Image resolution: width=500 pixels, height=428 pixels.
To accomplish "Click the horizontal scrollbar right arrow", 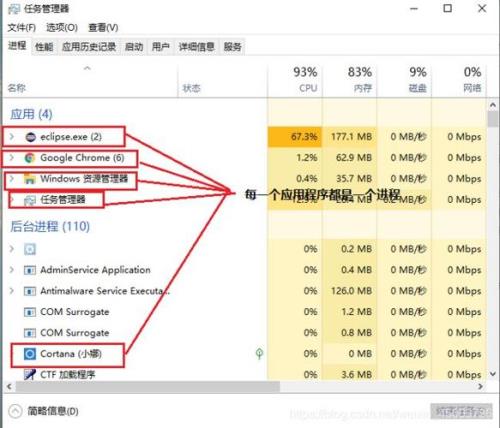I will (x=480, y=387).
